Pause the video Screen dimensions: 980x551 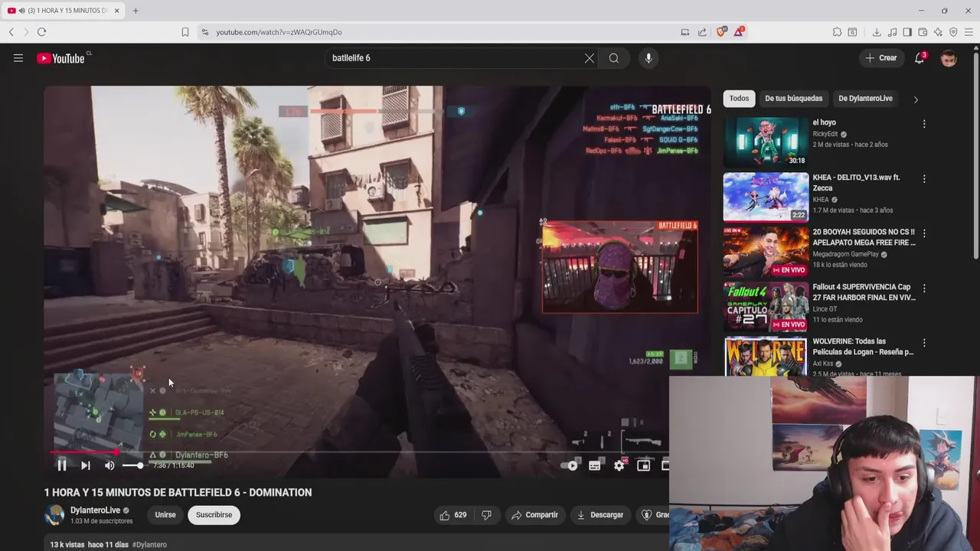(x=62, y=465)
